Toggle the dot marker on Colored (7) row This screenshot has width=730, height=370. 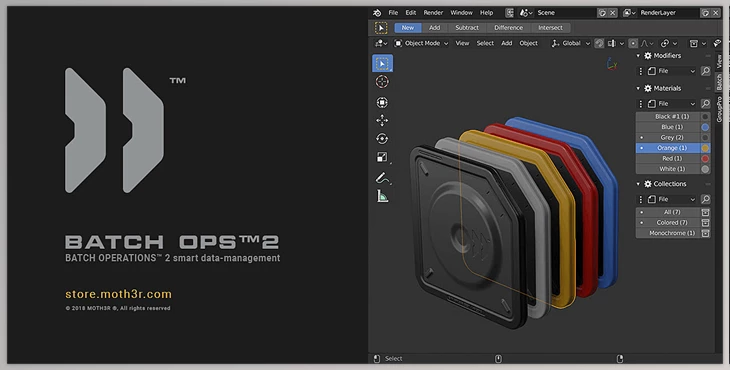[642, 223]
